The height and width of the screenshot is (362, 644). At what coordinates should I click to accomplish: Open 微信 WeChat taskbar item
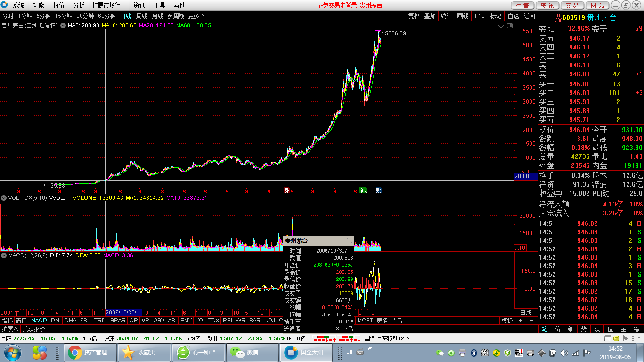click(252, 352)
